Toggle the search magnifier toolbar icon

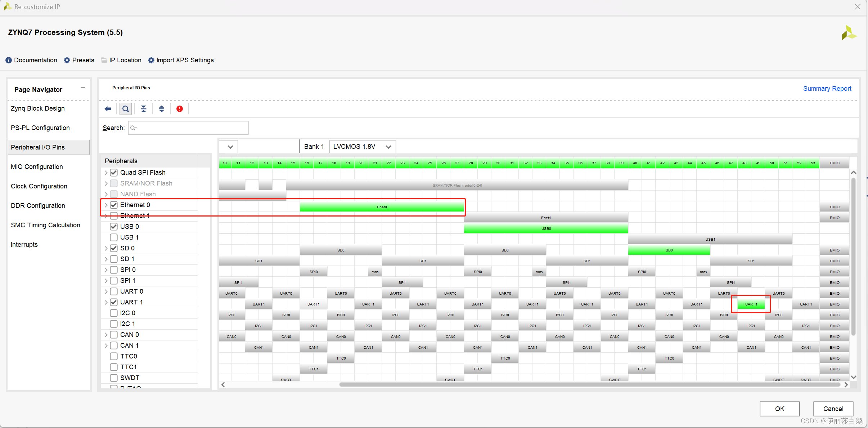click(125, 109)
